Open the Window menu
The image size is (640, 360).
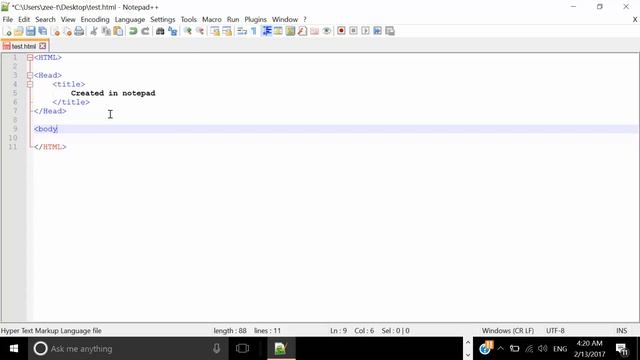284,20
